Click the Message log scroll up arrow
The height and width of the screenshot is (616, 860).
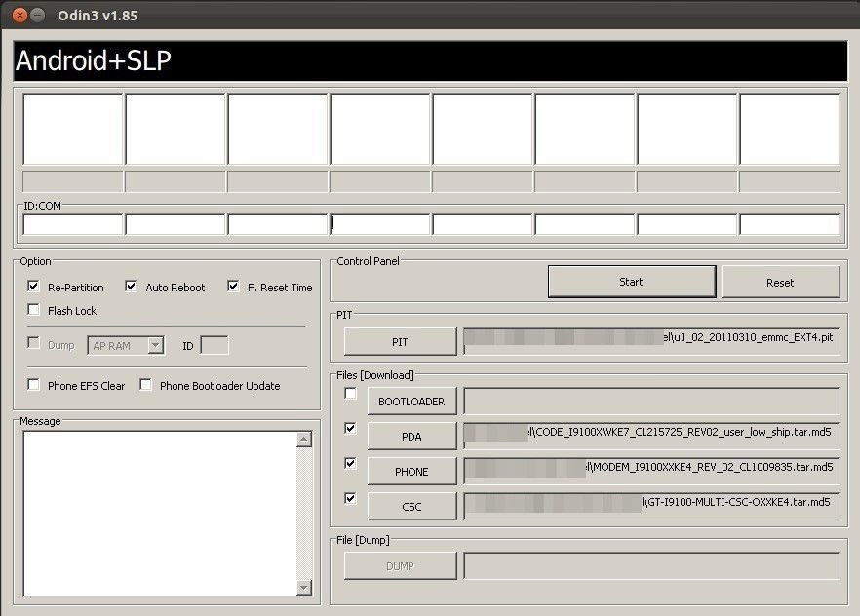304,439
